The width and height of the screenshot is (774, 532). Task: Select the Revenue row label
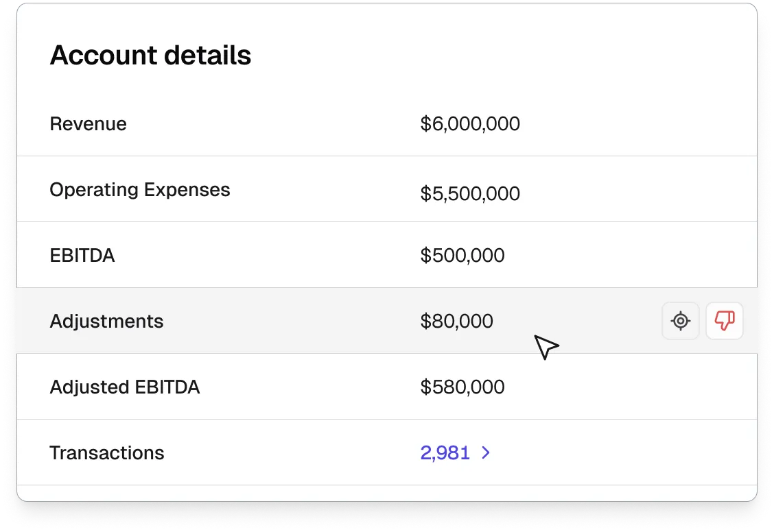(88, 124)
